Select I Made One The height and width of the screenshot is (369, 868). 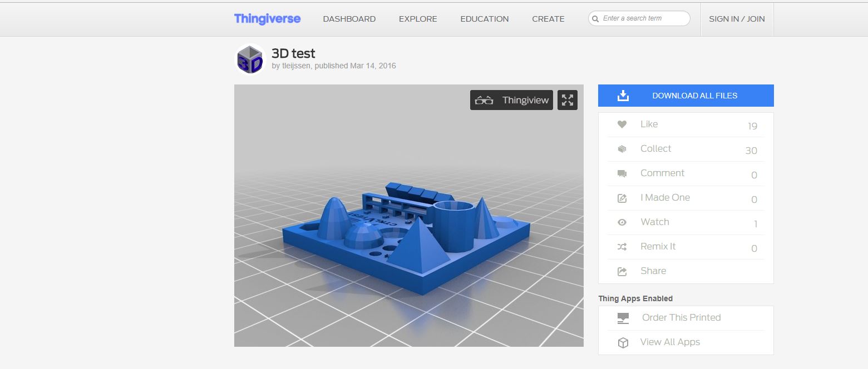coord(686,198)
